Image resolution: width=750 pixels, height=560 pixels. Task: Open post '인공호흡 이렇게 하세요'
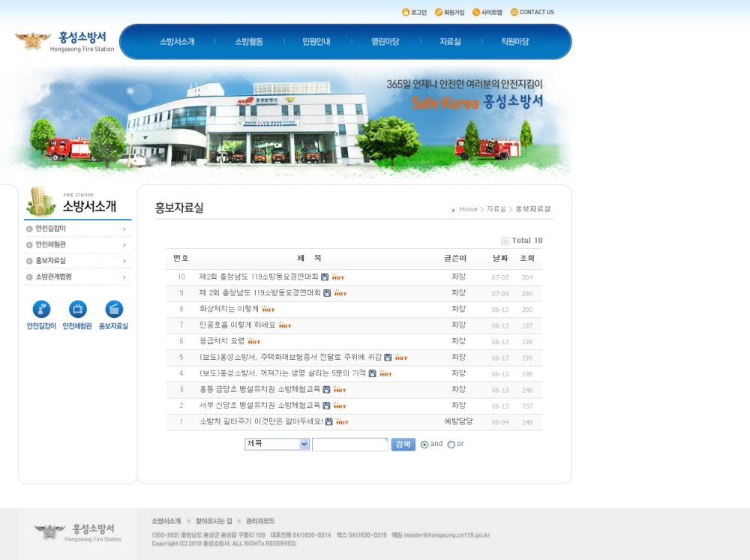(236, 325)
